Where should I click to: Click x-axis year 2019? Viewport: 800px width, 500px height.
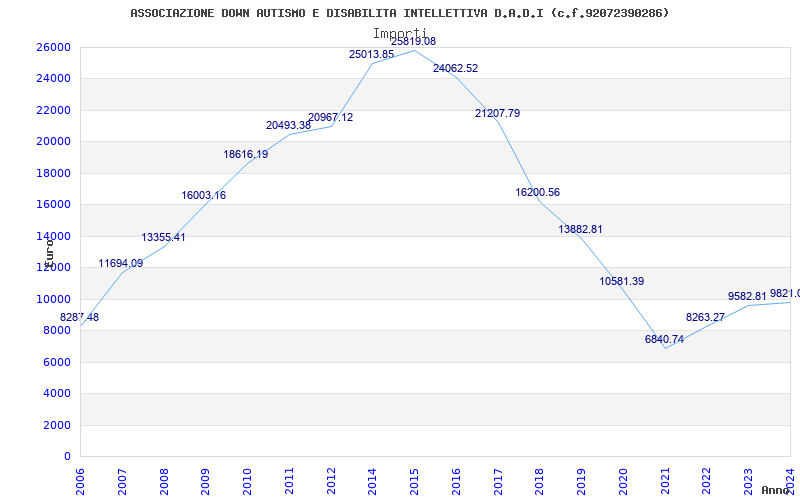pyautogui.click(x=582, y=482)
